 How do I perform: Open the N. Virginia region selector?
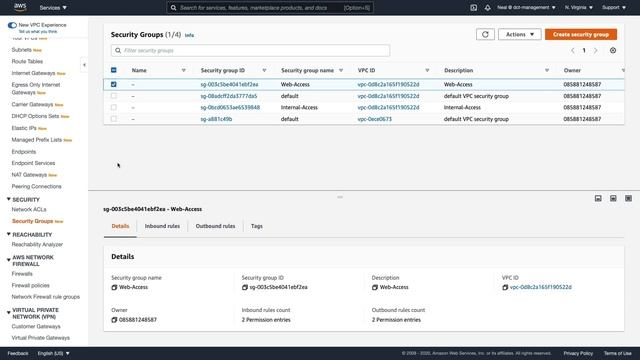[x=579, y=7]
